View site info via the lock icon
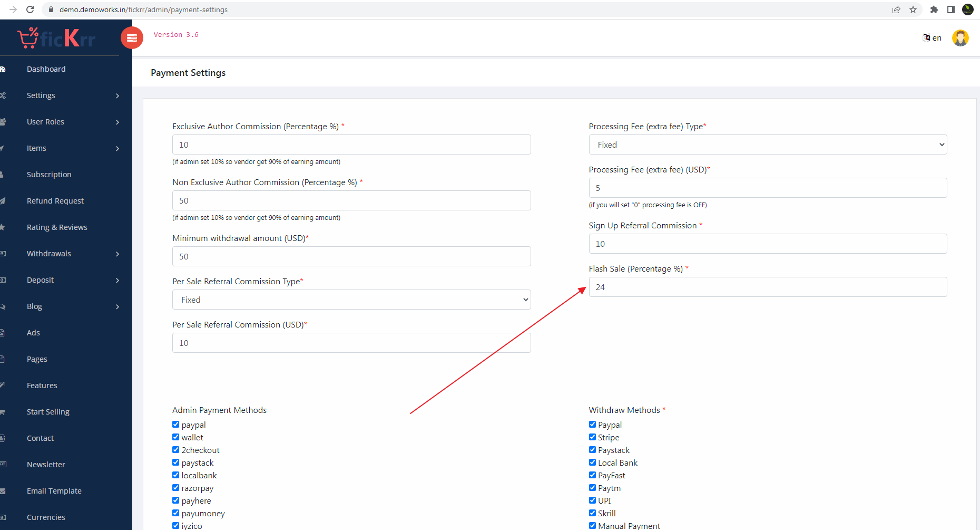 pyautogui.click(x=51, y=9)
